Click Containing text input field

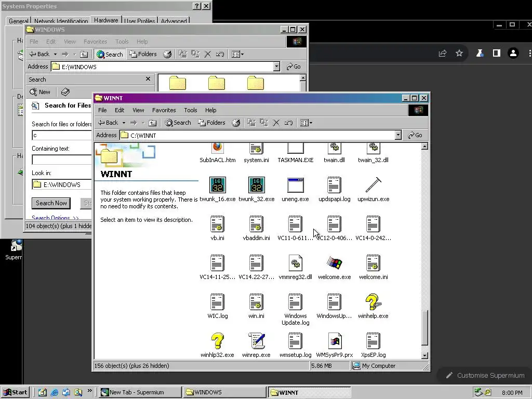tap(62, 159)
